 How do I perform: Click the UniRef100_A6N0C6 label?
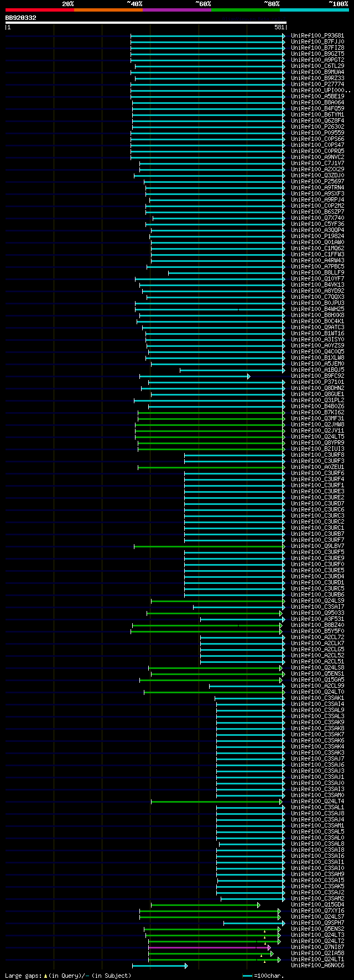pyautogui.click(x=317, y=966)
